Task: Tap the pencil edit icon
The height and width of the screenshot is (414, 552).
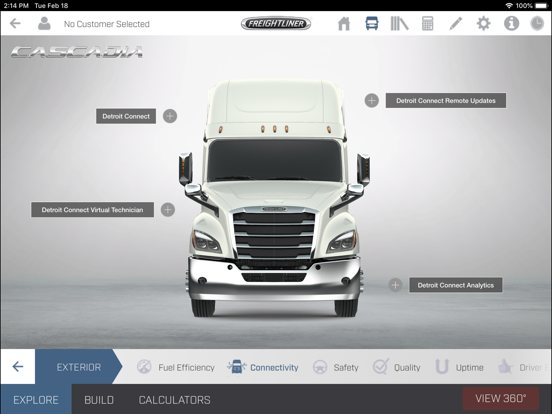Action: click(456, 24)
